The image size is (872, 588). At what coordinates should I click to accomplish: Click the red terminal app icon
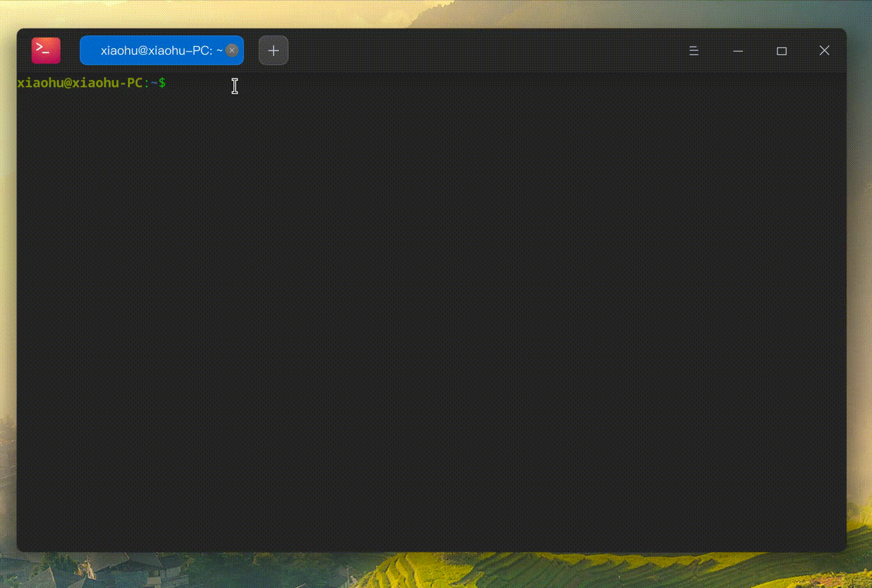click(46, 50)
